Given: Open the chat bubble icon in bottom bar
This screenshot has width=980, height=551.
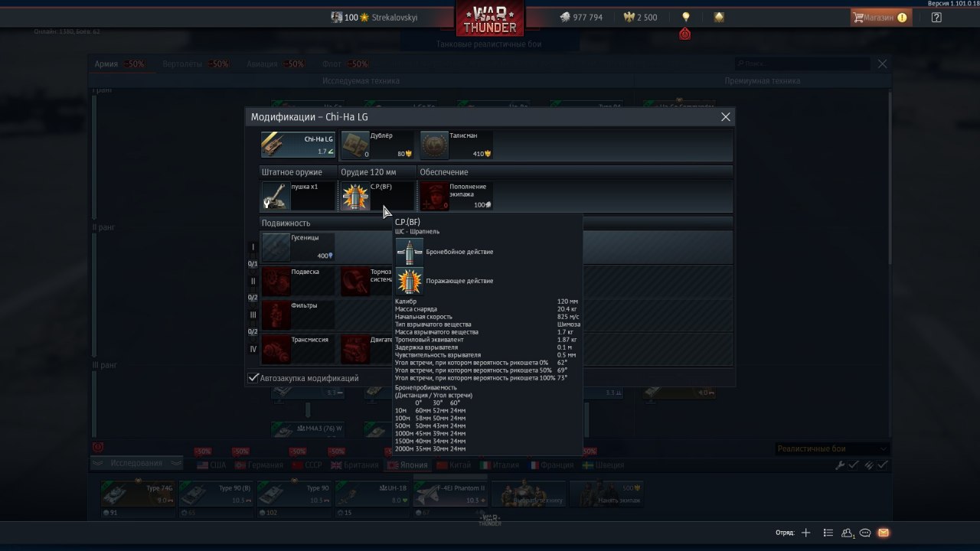Looking at the screenshot, I should (x=865, y=533).
